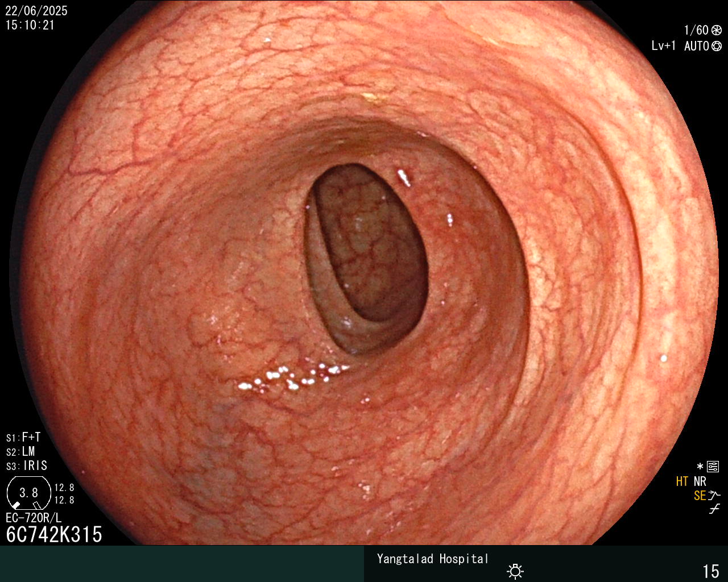728x582 pixels.
Task: Click the dark colon lumen opening in the image
Action: [367, 259]
